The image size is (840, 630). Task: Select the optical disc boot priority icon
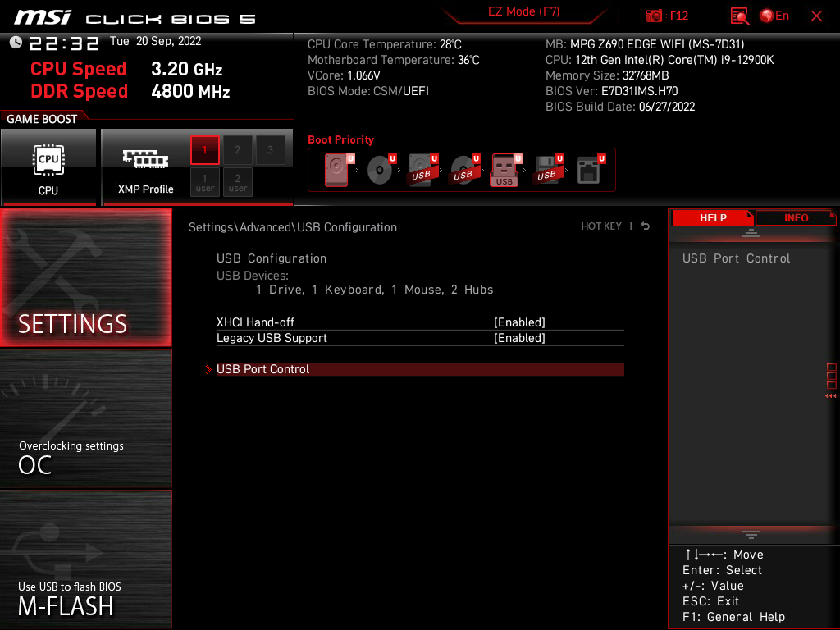point(381,170)
